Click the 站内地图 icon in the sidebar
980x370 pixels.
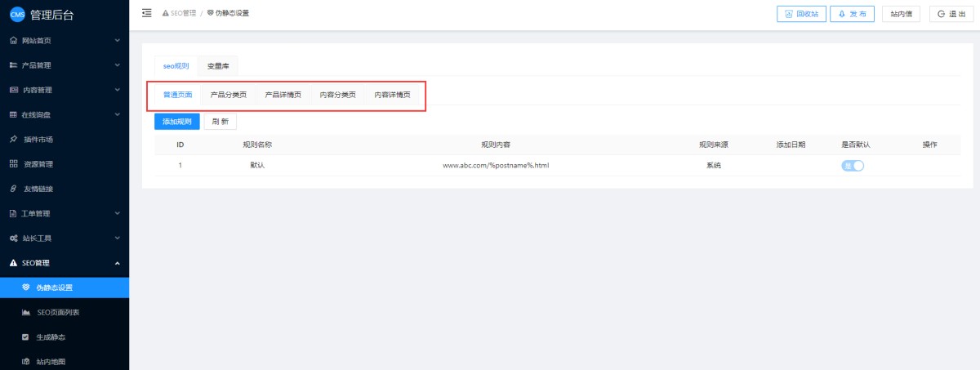26,362
